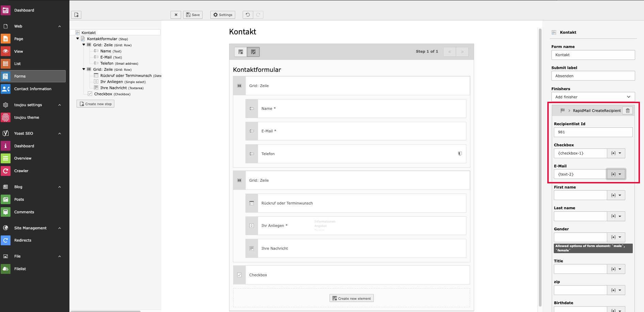This screenshot has height=312, width=644.
Task: Open the toujou theme module
Action: pyautogui.click(x=27, y=117)
